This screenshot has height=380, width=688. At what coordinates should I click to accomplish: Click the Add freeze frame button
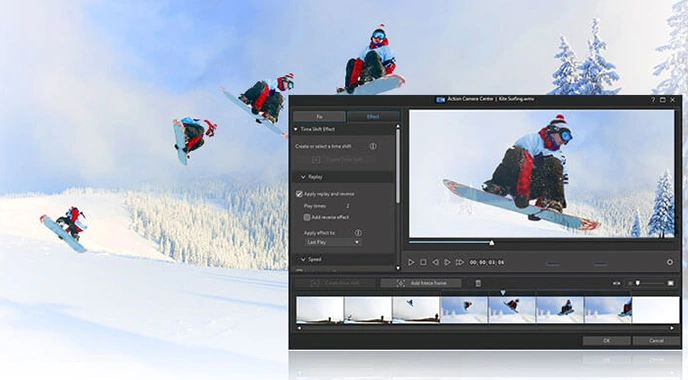[x=421, y=283]
